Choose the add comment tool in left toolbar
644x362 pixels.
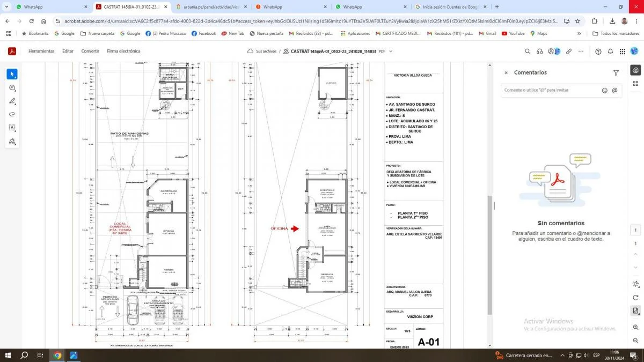(x=12, y=87)
